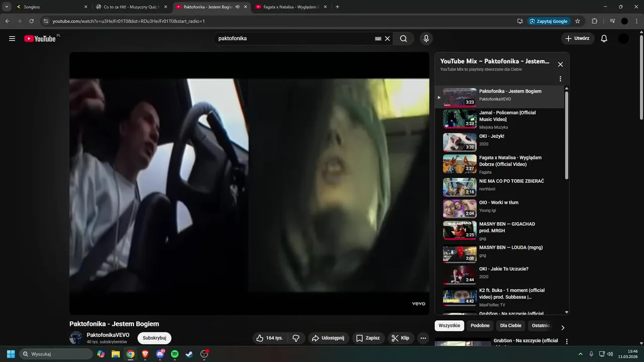This screenshot has width=644, height=362.
Task: Play OKI - Jeżyk! from the mix
Action: coord(500,141)
